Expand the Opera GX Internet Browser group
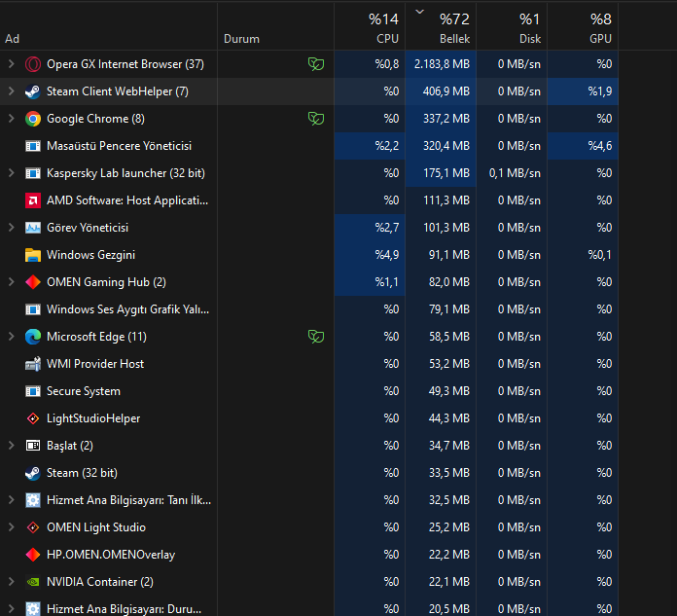677x616 pixels. [12, 64]
